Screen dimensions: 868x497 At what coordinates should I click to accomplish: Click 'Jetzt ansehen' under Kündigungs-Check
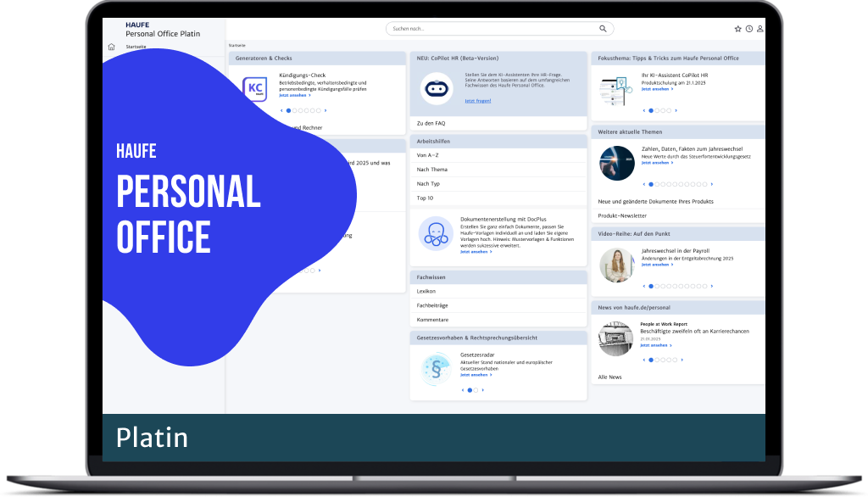tap(294, 95)
